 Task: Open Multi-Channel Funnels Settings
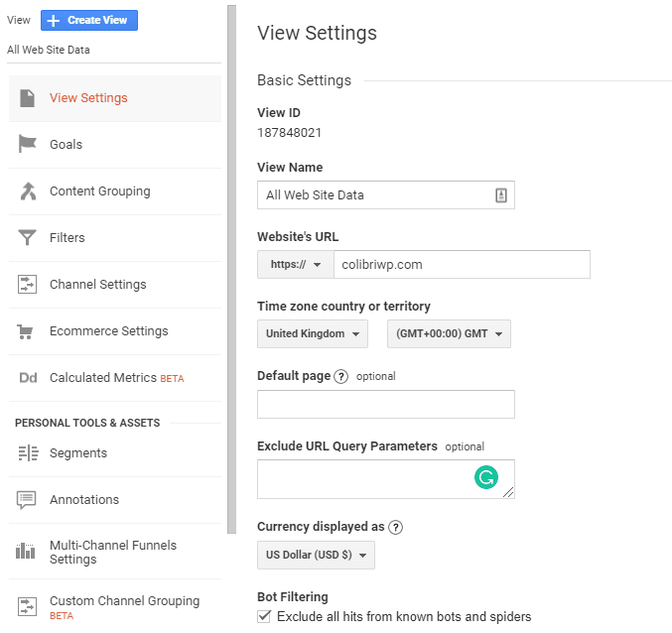112,553
